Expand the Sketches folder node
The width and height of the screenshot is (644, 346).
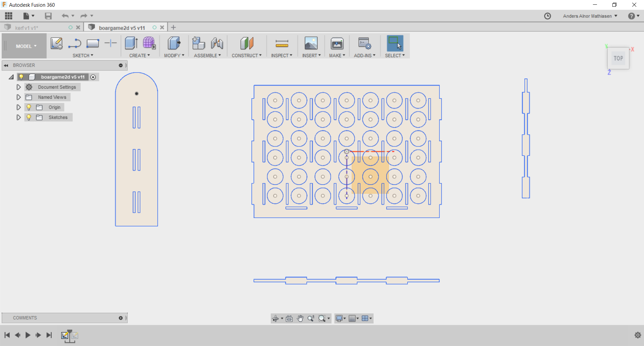click(x=18, y=117)
